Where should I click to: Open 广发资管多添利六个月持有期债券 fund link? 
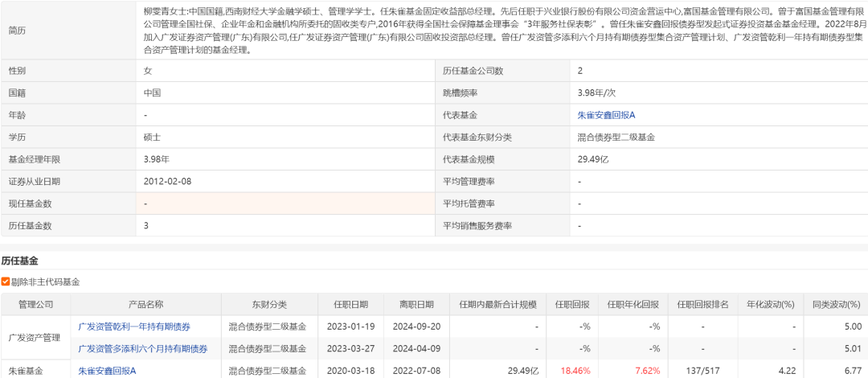coord(143,348)
